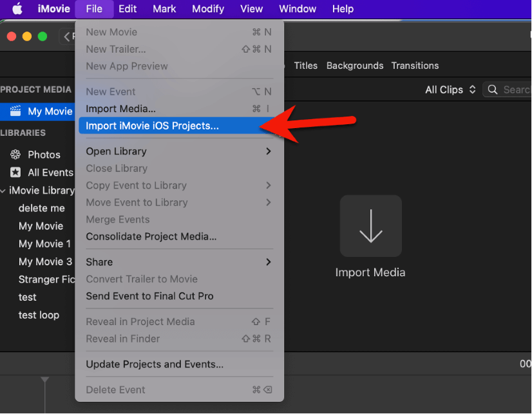Switch to the Transitions tab
The height and width of the screenshot is (414, 532).
coord(415,66)
